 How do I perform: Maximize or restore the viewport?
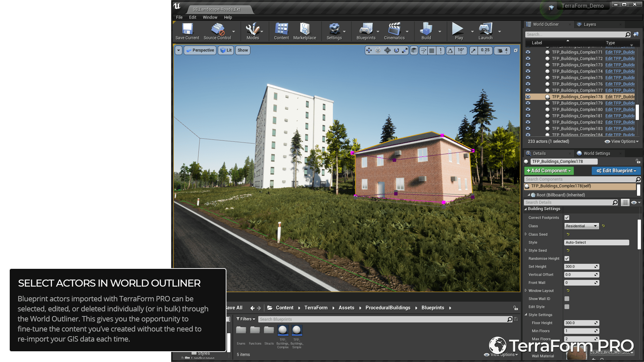click(x=516, y=50)
